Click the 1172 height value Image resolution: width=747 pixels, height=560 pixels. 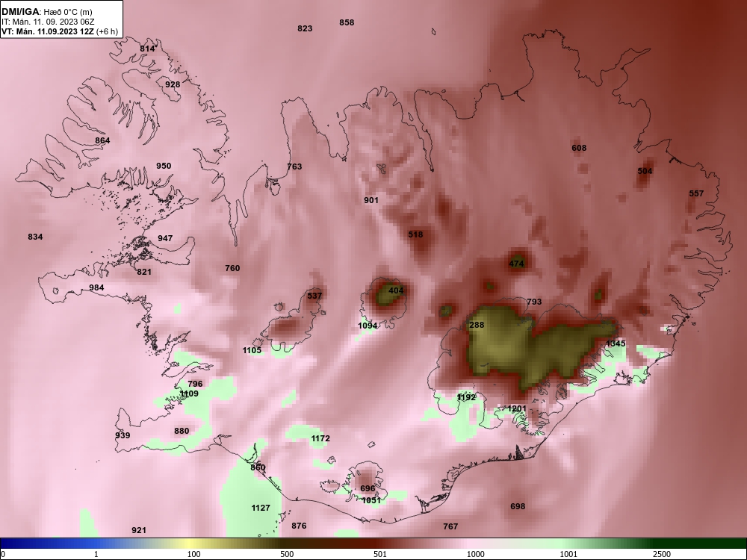tap(320, 438)
